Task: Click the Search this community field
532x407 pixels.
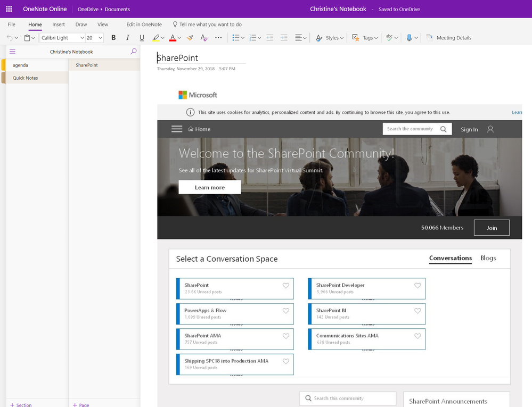Action: point(348,398)
